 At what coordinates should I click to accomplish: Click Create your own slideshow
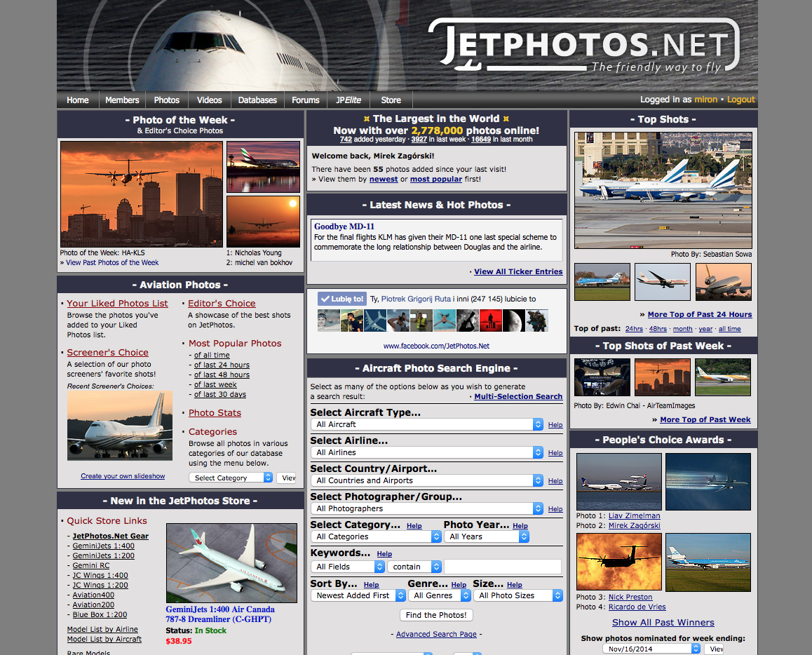click(123, 476)
